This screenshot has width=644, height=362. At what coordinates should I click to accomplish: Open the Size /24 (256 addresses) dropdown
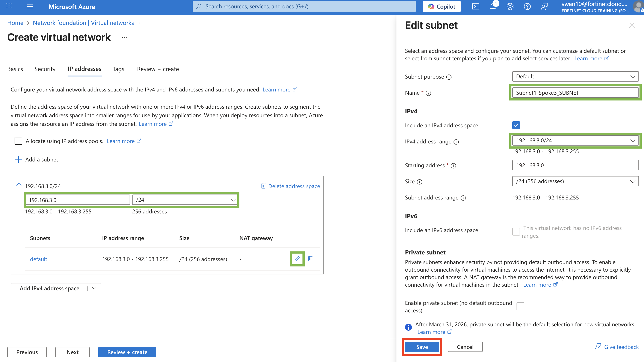point(575,181)
